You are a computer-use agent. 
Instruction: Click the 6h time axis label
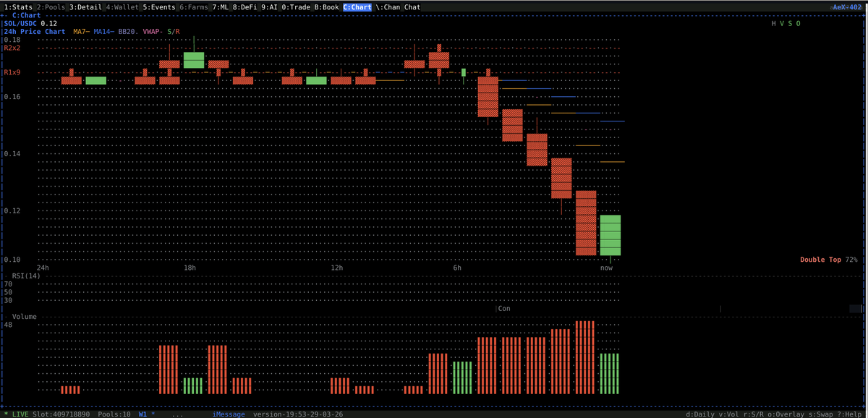point(457,268)
